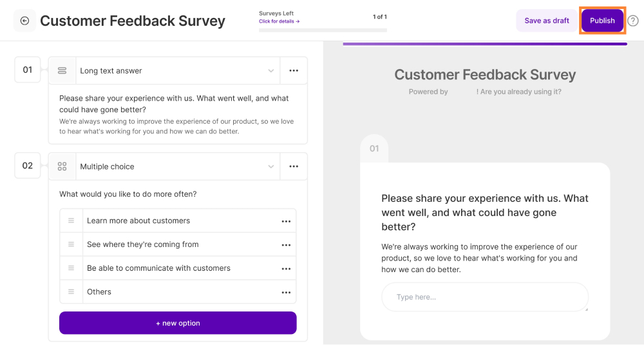Open question 01 more options menu
This screenshot has height=345, width=644.
pos(294,71)
